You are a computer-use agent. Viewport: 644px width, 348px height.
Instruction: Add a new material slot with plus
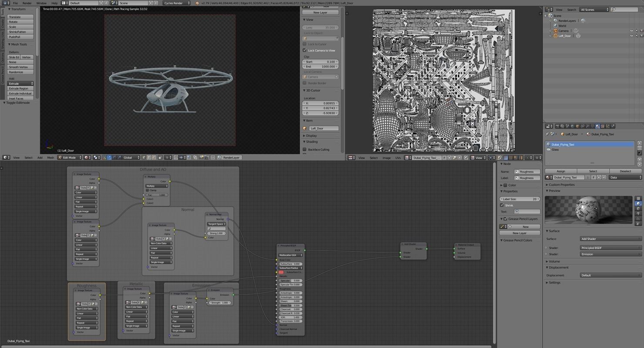[640, 143]
